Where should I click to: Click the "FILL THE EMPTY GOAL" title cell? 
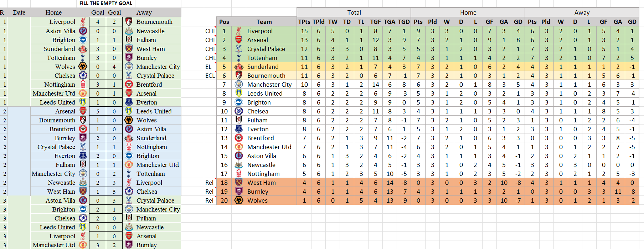click(106, 3)
